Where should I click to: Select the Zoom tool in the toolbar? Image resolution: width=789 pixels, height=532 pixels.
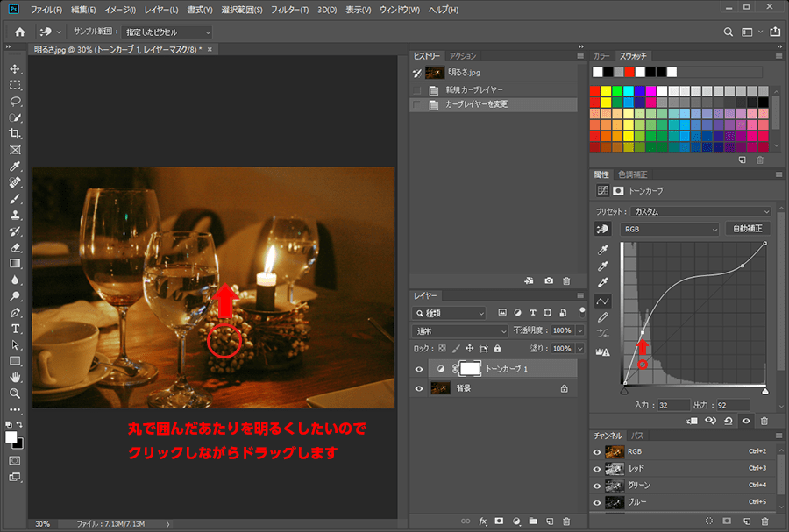click(x=15, y=393)
